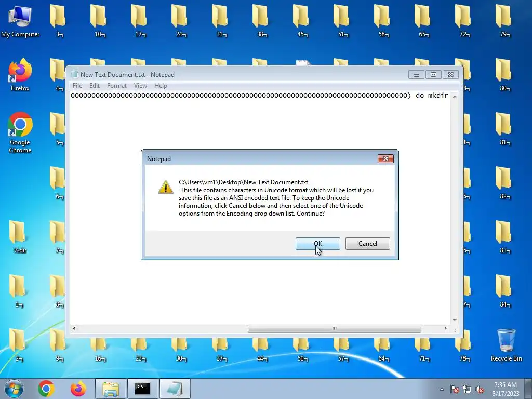The image size is (532, 399).
Task: Select the ½dir folder on desktop
Action: (19, 237)
